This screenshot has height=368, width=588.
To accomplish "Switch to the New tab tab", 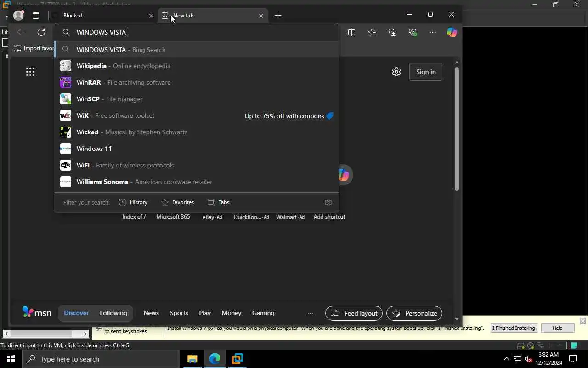I will (213, 16).
